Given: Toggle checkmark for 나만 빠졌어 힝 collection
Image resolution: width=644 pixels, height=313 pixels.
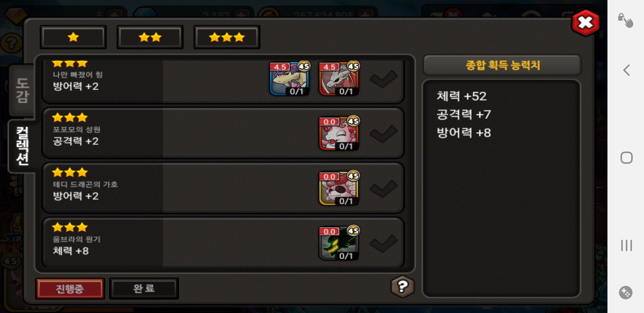Looking at the screenshot, I should point(383,79).
